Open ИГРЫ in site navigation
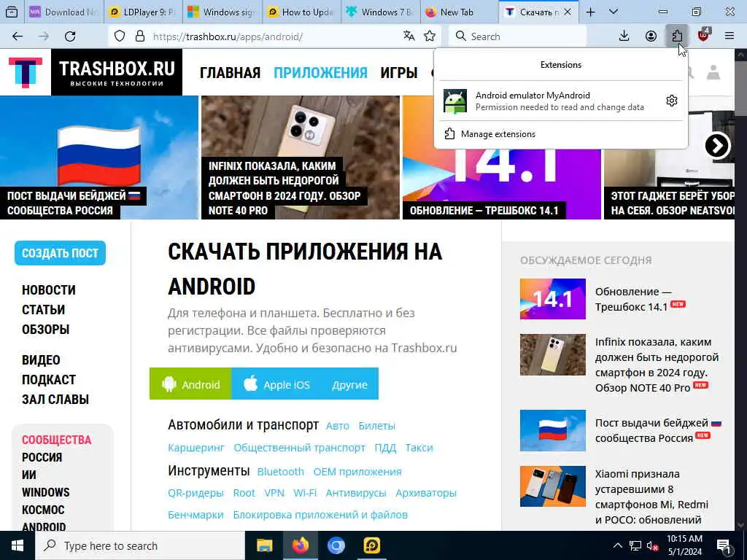Screen dimensions: 747x560 (399, 73)
